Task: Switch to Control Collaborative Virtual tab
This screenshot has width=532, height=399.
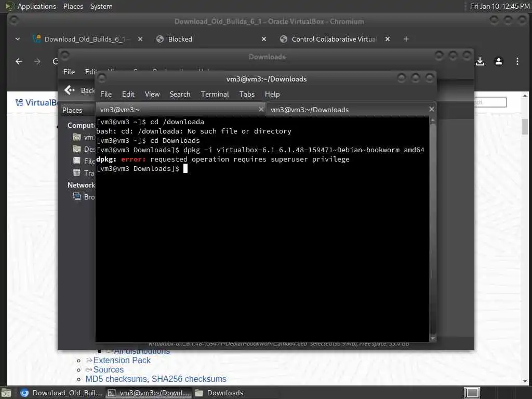Action: [x=334, y=39]
